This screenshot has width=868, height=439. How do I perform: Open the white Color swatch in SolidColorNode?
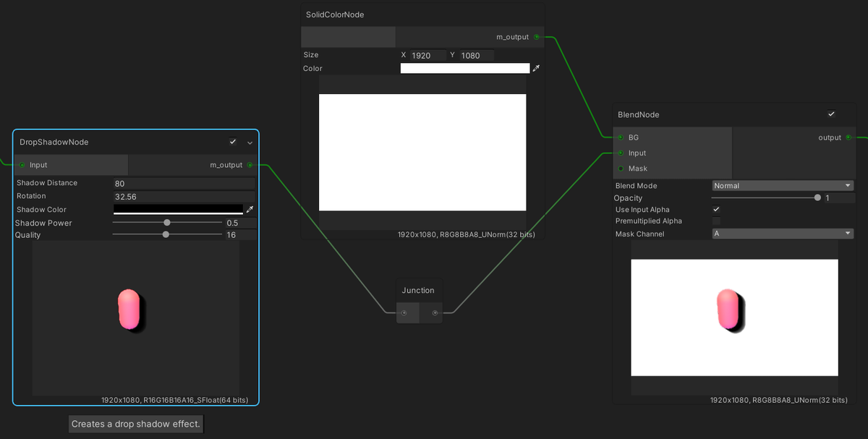(x=465, y=69)
